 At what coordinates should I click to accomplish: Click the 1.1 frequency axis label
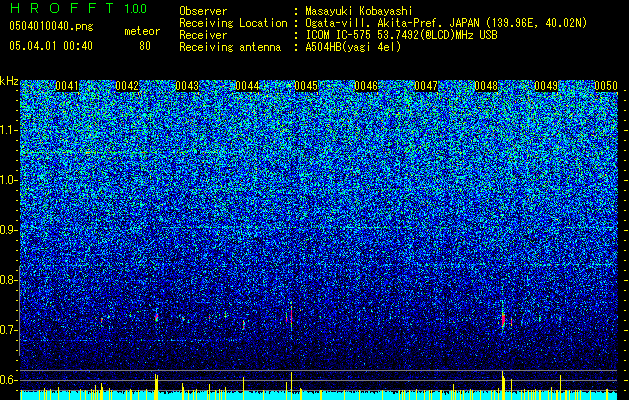click(x=9, y=130)
